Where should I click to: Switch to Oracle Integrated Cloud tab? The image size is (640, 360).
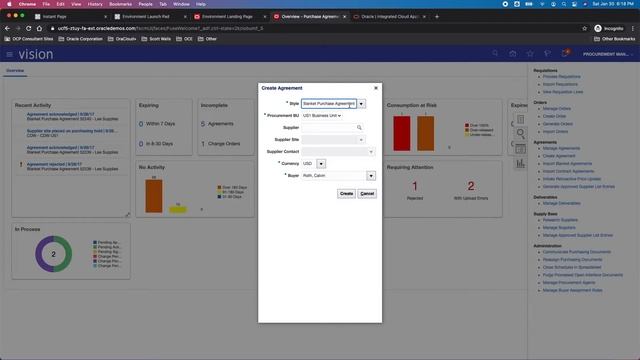click(x=389, y=16)
